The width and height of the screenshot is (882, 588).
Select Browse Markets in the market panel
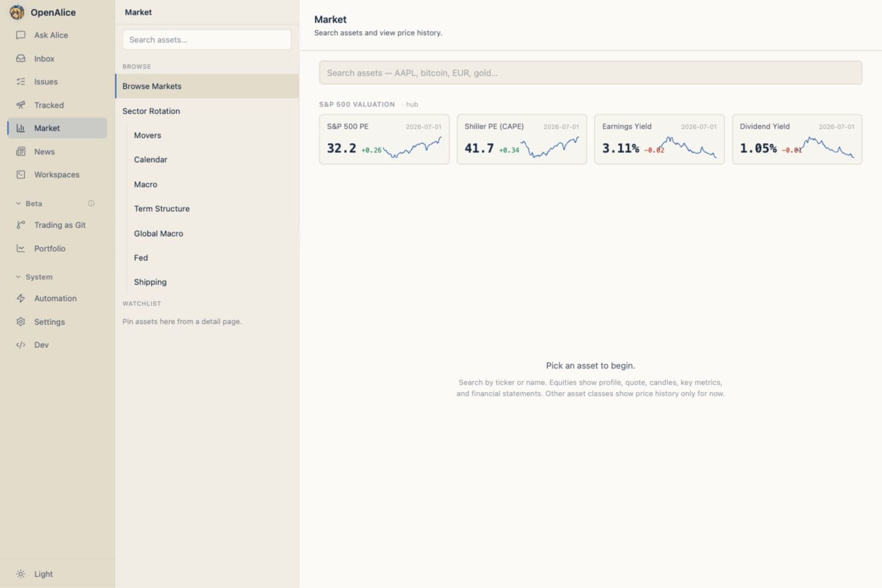point(207,86)
